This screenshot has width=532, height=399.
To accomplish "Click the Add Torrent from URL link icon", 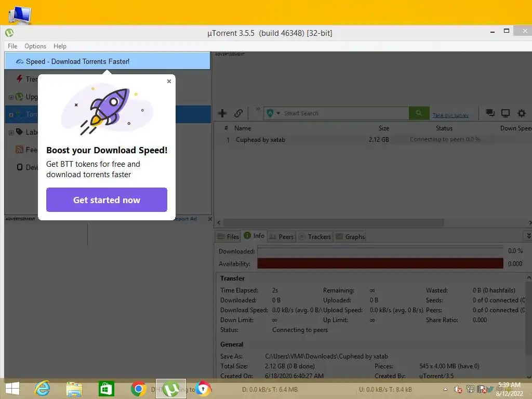I will click(238, 113).
